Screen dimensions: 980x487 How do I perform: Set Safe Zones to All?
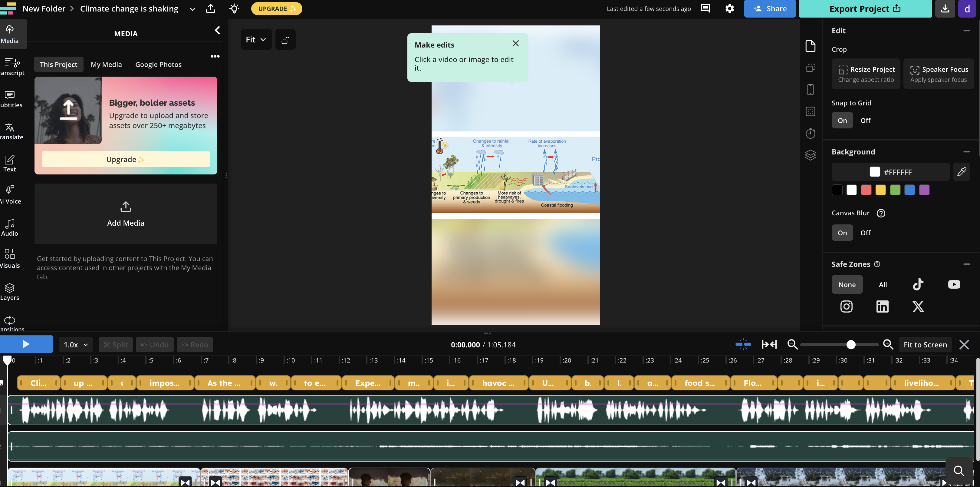pos(883,284)
